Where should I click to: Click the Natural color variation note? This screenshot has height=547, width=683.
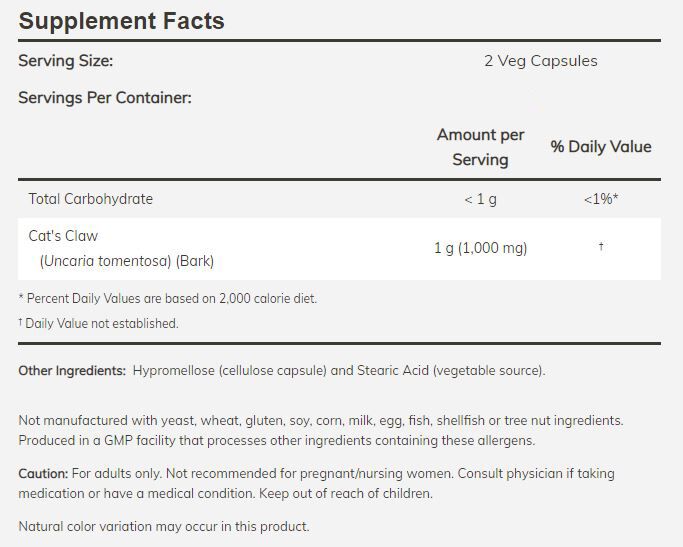click(164, 526)
